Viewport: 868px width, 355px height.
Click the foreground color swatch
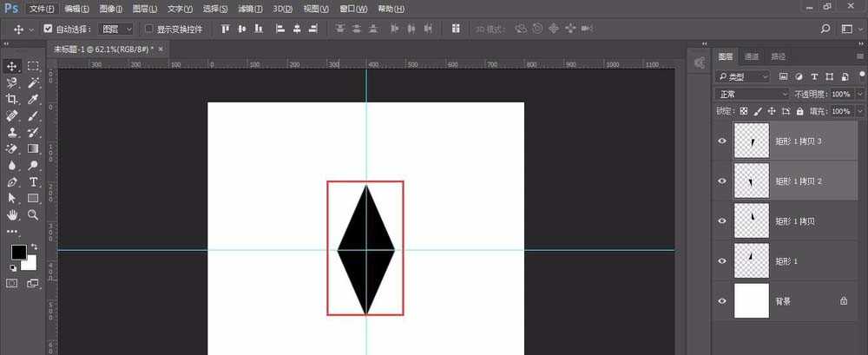click(18, 252)
